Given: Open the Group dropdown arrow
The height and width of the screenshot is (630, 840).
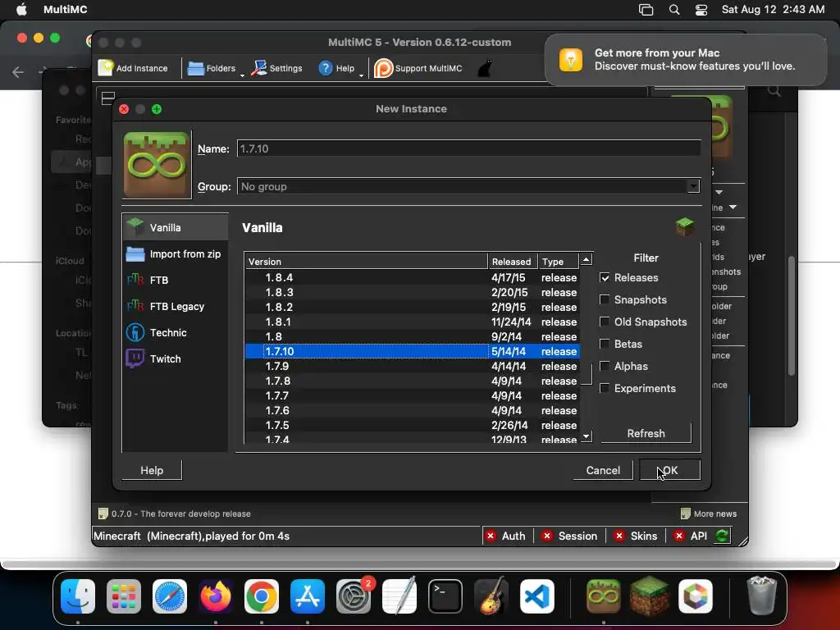Looking at the screenshot, I should point(693,186).
